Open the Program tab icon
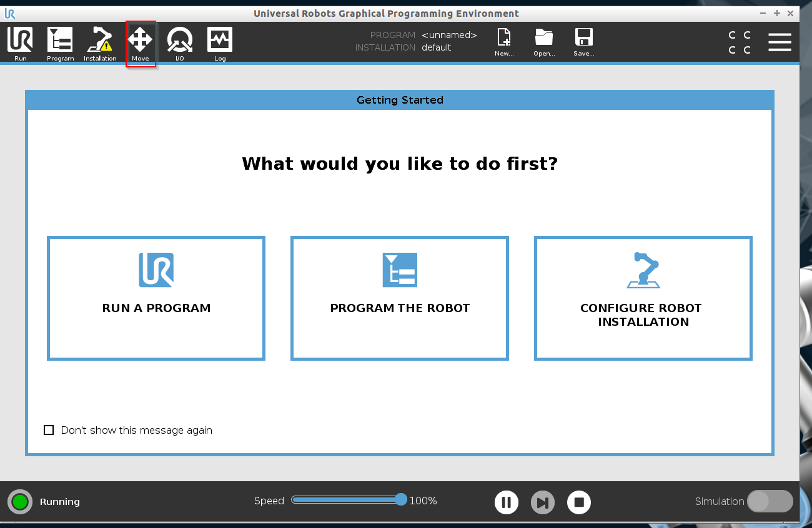The height and width of the screenshot is (528, 812). tap(60, 44)
